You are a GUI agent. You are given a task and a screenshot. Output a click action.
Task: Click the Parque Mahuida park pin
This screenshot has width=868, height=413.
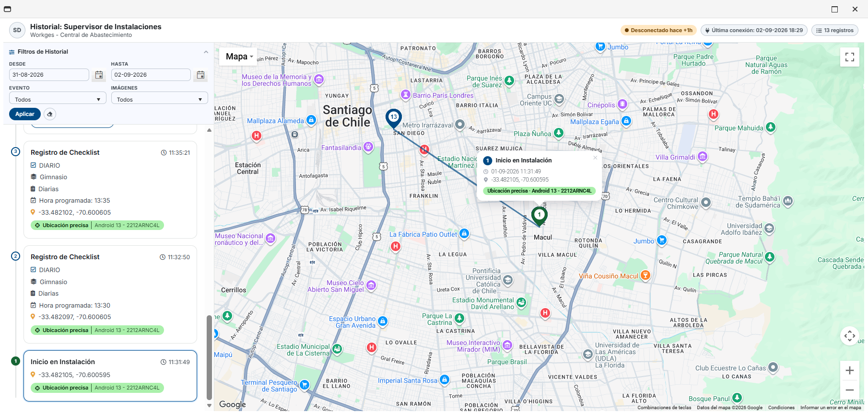click(771, 127)
